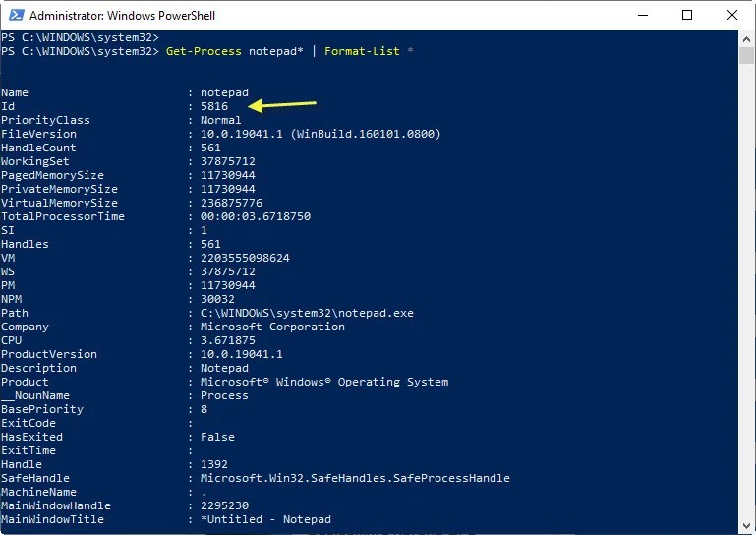Click the Path value C:\WINDOWS\system32\notepad.exe

point(307,313)
